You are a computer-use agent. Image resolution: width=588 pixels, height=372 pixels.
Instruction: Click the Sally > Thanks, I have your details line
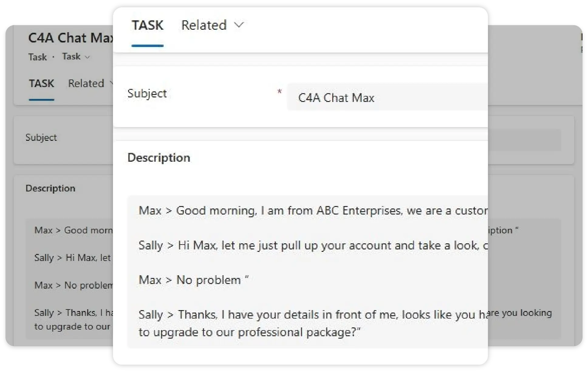307,315
